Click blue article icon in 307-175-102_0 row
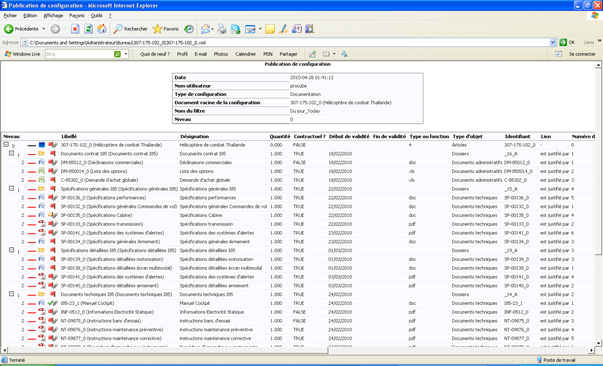 pos(42,145)
